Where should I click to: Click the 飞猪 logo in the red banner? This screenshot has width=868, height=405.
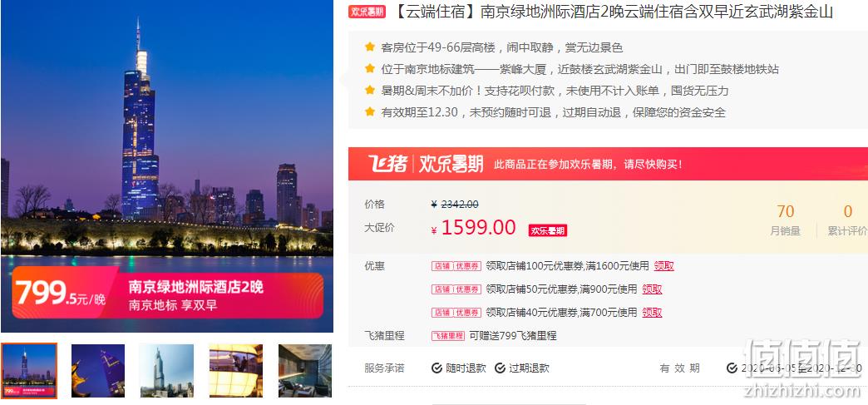point(387,164)
